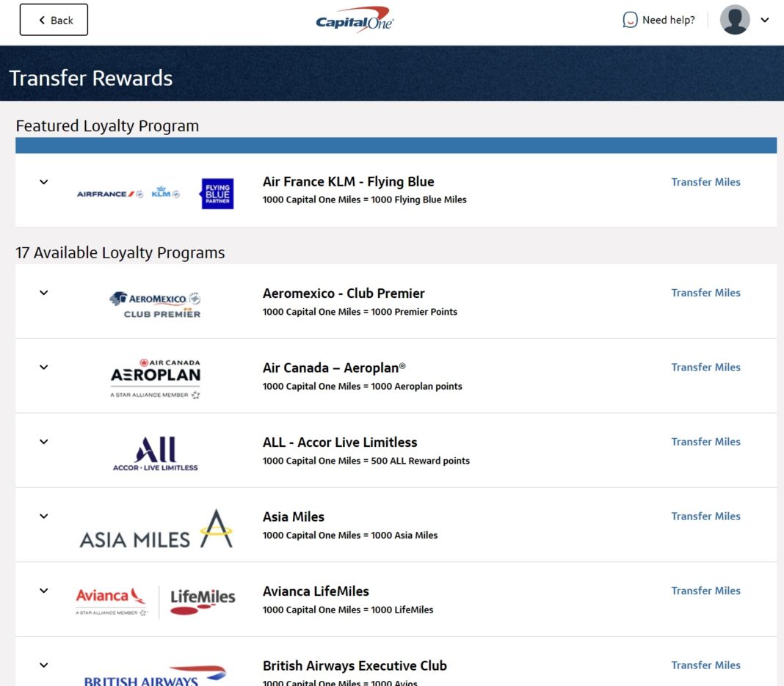Expand the Air Canada Aeroplan row
The height and width of the screenshot is (686, 784).
click(x=43, y=367)
